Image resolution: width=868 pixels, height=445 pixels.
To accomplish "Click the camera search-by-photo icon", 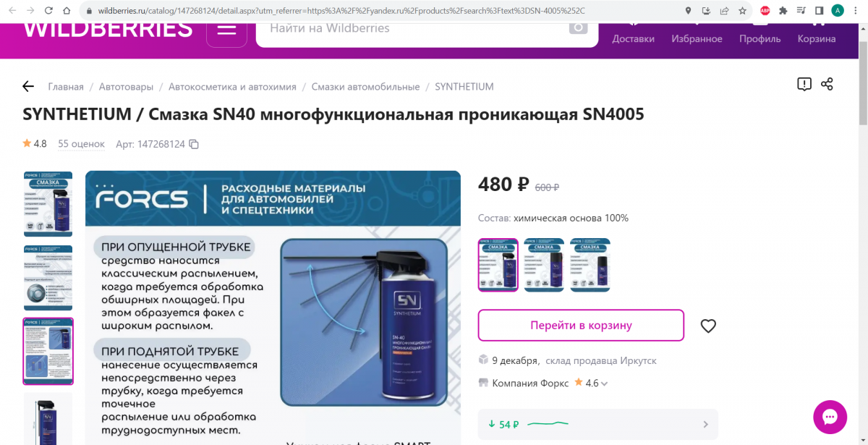I will (x=578, y=28).
